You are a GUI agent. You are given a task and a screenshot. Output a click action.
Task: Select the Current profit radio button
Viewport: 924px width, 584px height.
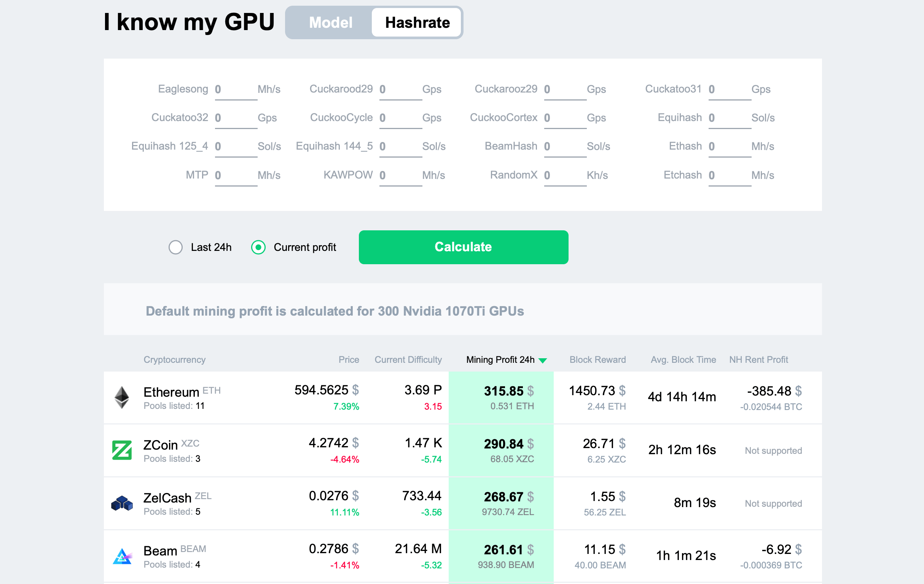point(259,247)
